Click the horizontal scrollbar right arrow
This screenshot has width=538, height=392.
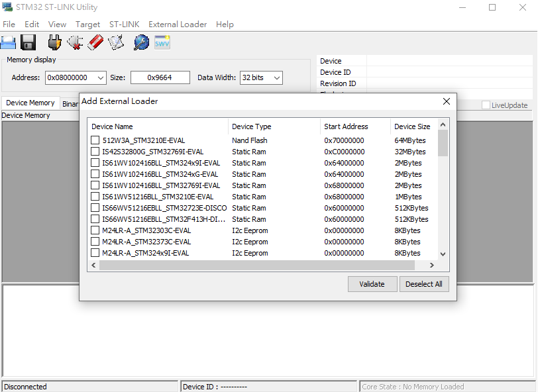pos(432,265)
